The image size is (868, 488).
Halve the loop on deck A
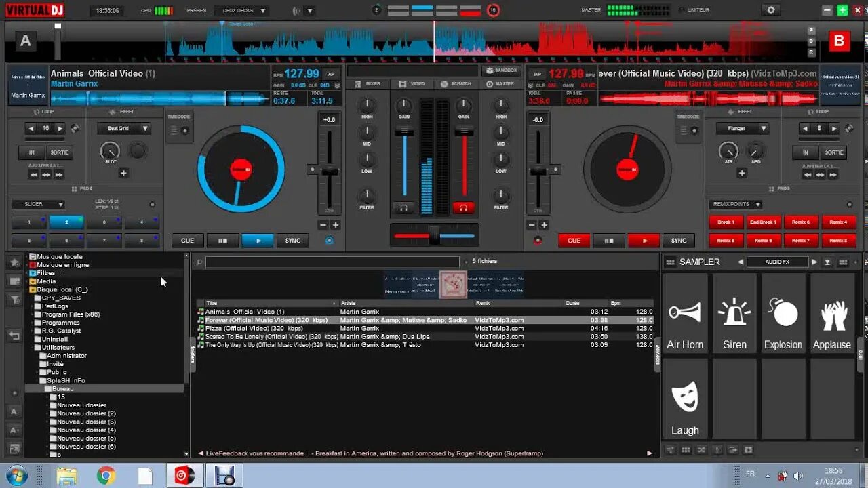[x=31, y=128]
